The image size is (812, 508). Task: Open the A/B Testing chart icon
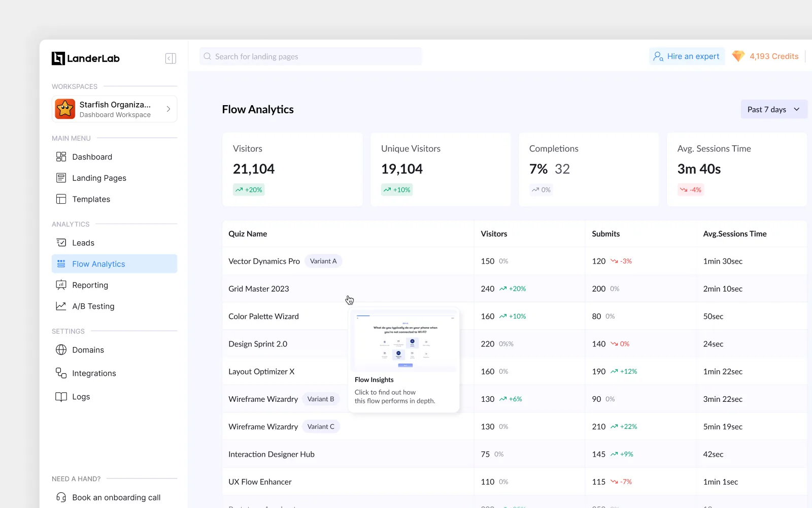coord(61,306)
